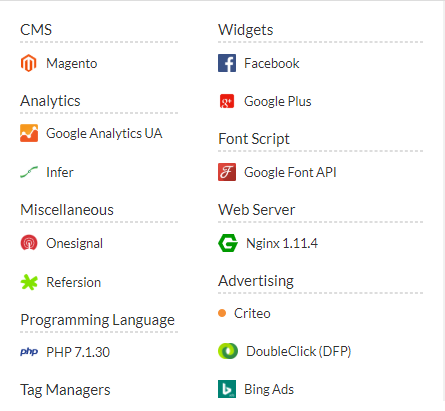Open the Google Analytics UA link
The height and width of the screenshot is (411, 445).
[x=104, y=133]
